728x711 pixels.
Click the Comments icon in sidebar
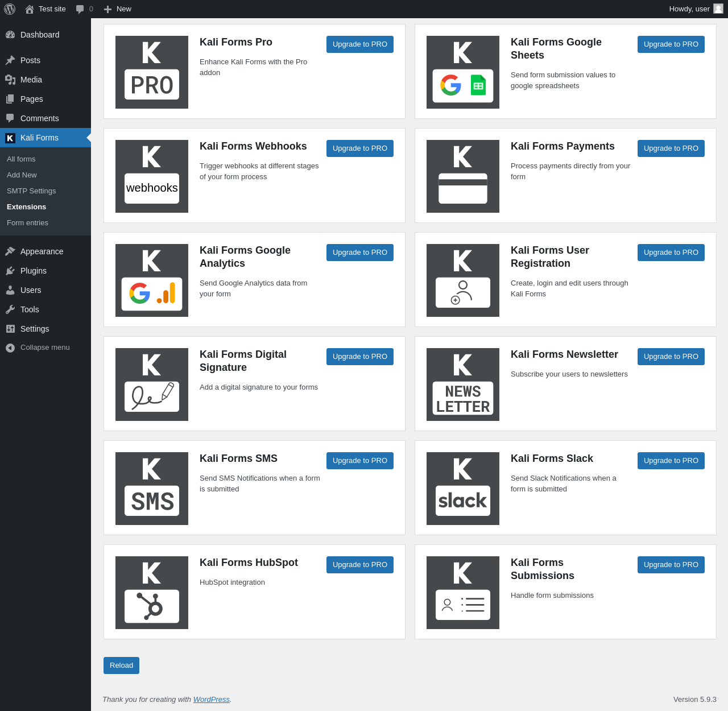coord(10,118)
